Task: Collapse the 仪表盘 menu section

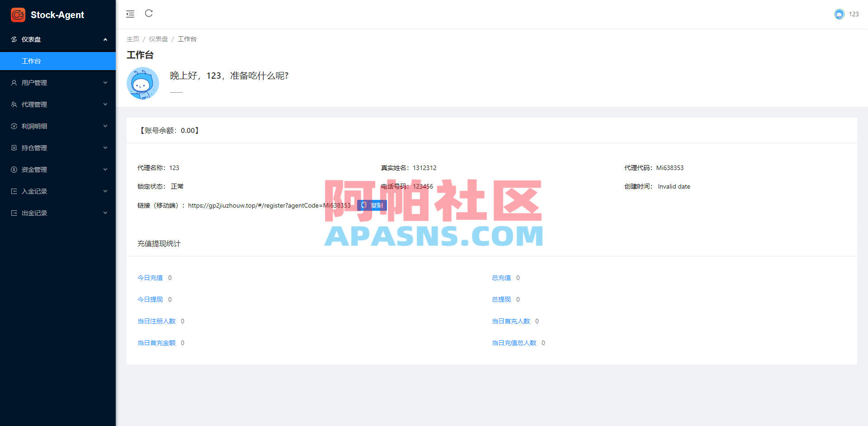Action: (x=105, y=39)
